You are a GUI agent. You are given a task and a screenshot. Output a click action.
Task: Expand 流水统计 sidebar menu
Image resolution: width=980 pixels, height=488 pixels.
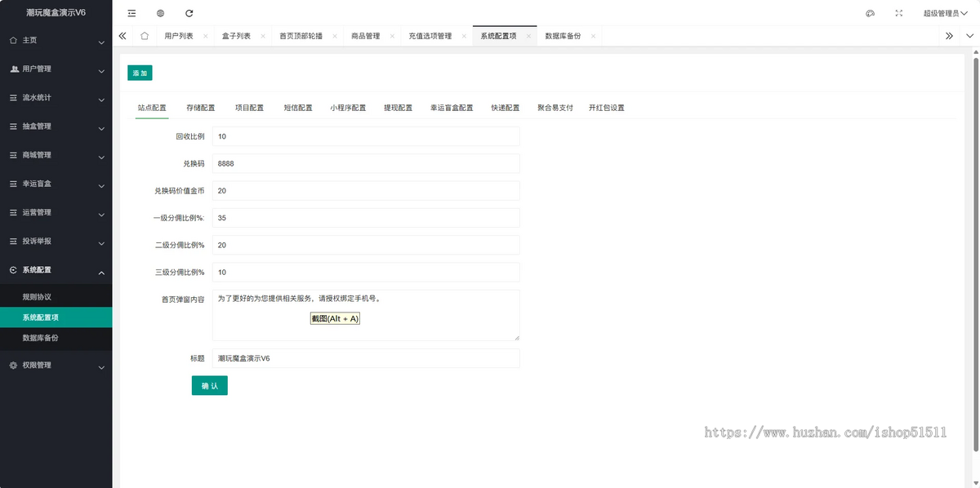click(56, 98)
